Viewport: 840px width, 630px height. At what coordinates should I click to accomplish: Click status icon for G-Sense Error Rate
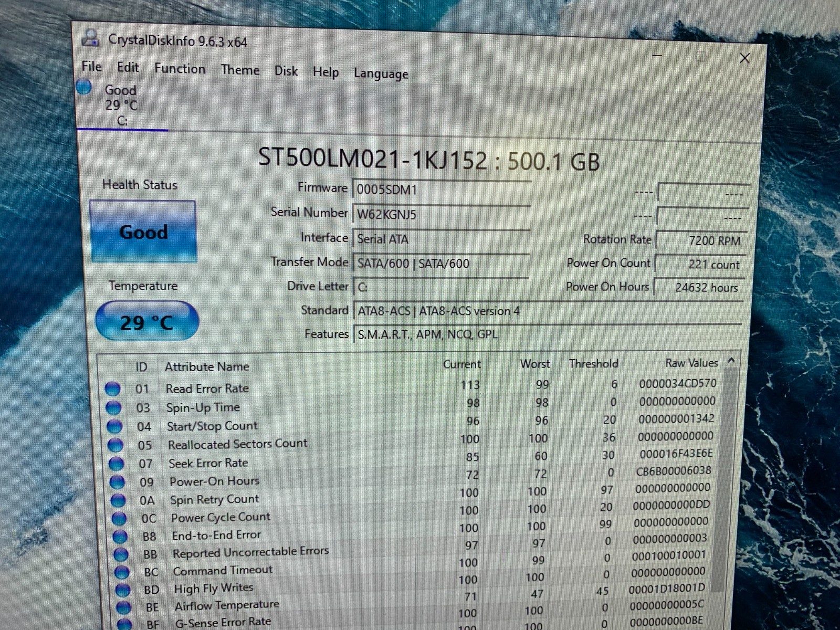124,624
